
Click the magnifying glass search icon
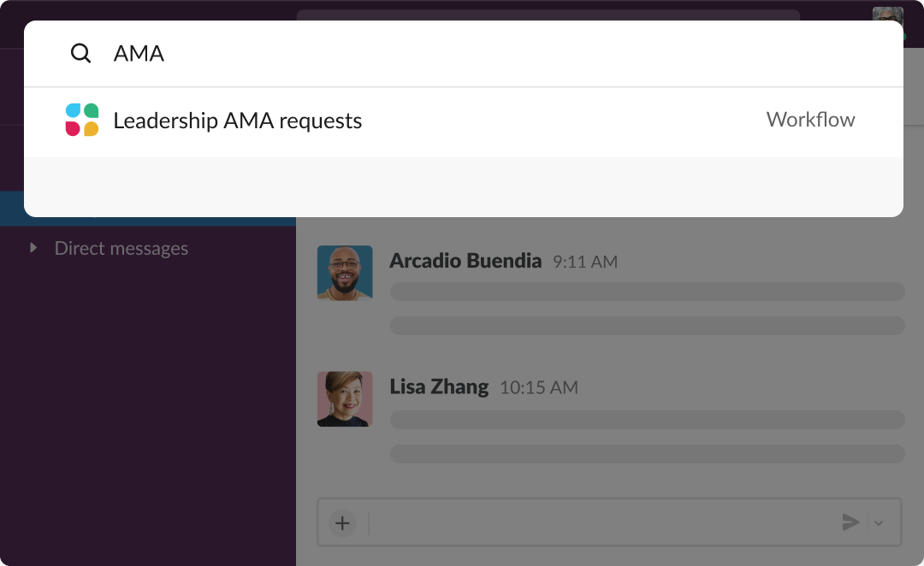pyautogui.click(x=80, y=54)
